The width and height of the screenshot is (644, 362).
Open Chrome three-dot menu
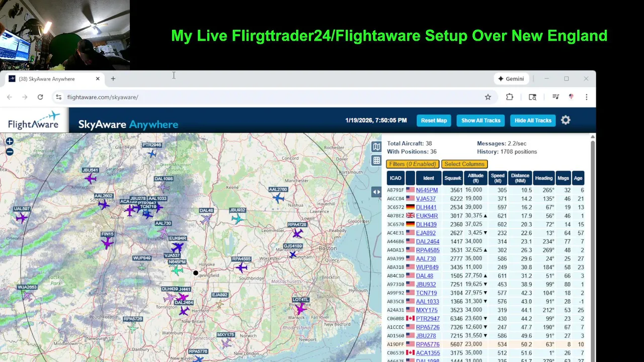[x=586, y=97]
